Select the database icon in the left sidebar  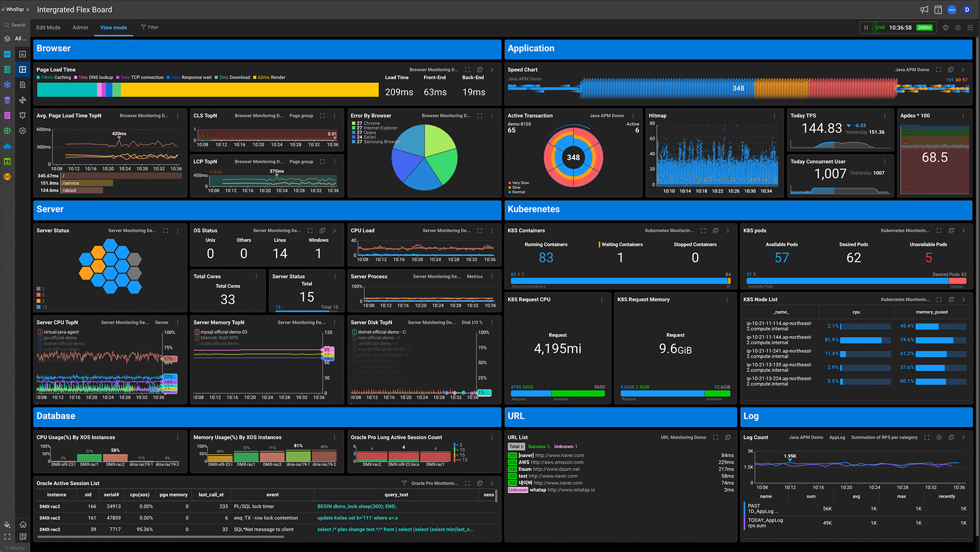click(x=7, y=100)
